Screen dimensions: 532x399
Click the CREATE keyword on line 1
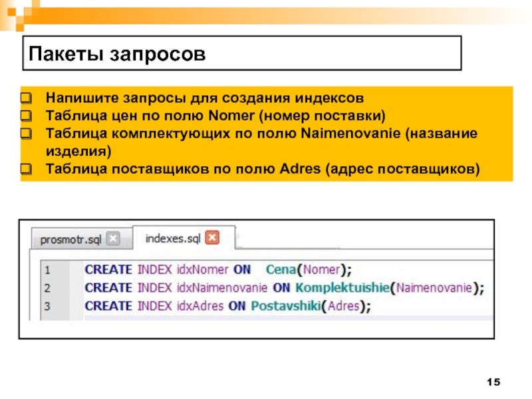(x=108, y=270)
